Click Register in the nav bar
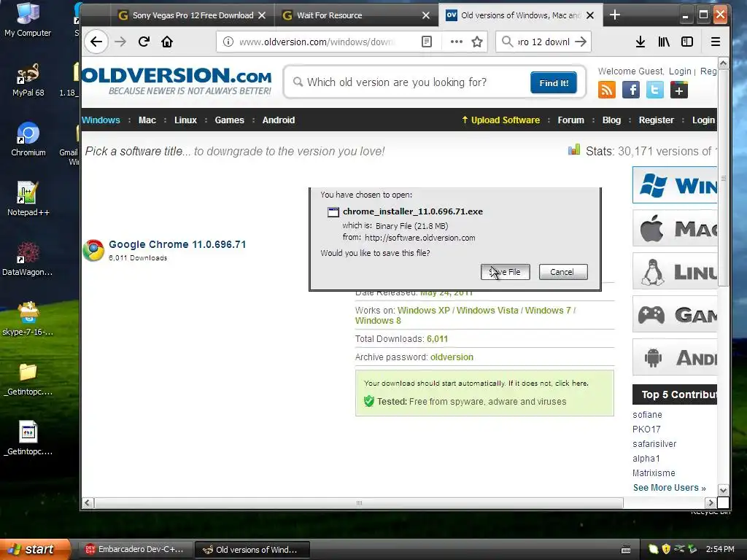 (x=656, y=120)
